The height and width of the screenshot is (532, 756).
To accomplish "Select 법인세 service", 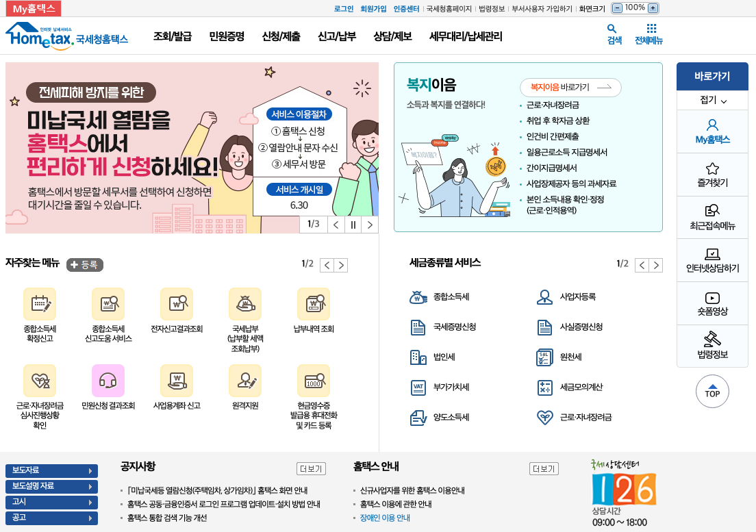I will tap(432, 357).
